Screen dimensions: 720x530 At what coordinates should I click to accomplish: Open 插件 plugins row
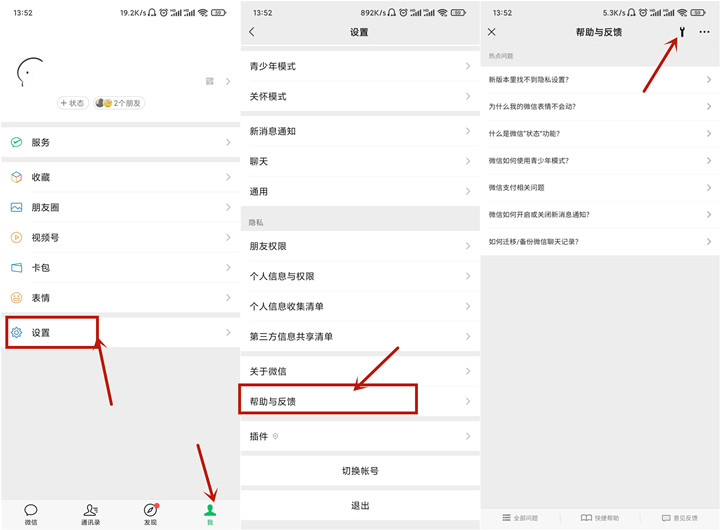(360, 436)
